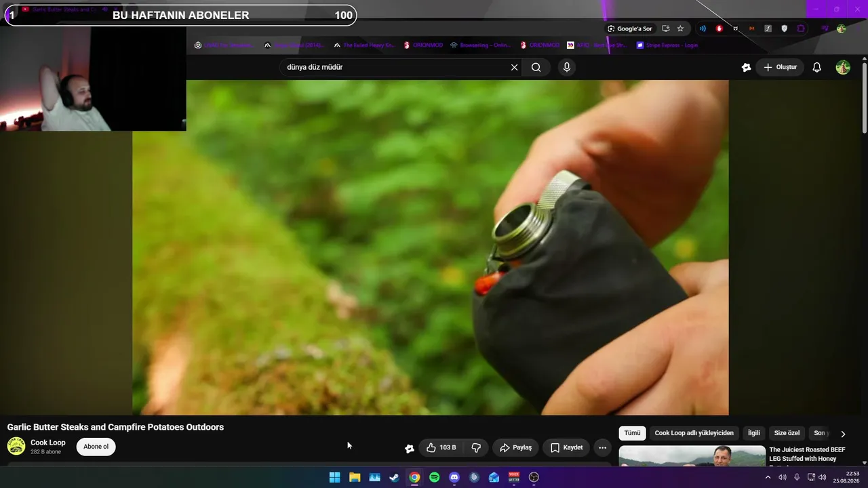Open the Chrome profile avatar in toolbar
Image resolution: width=868 pixels, height=488 pixels.
(842, 28)
